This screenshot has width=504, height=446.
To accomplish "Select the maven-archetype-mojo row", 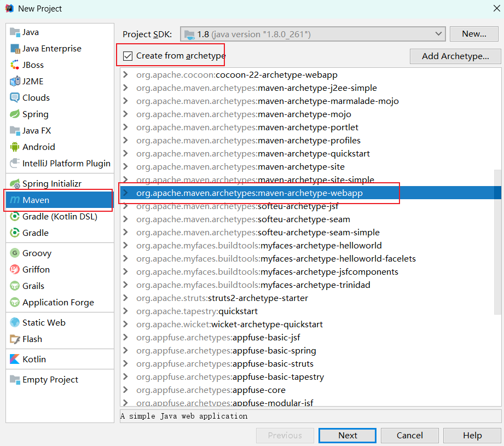I will tap(310, 114).
